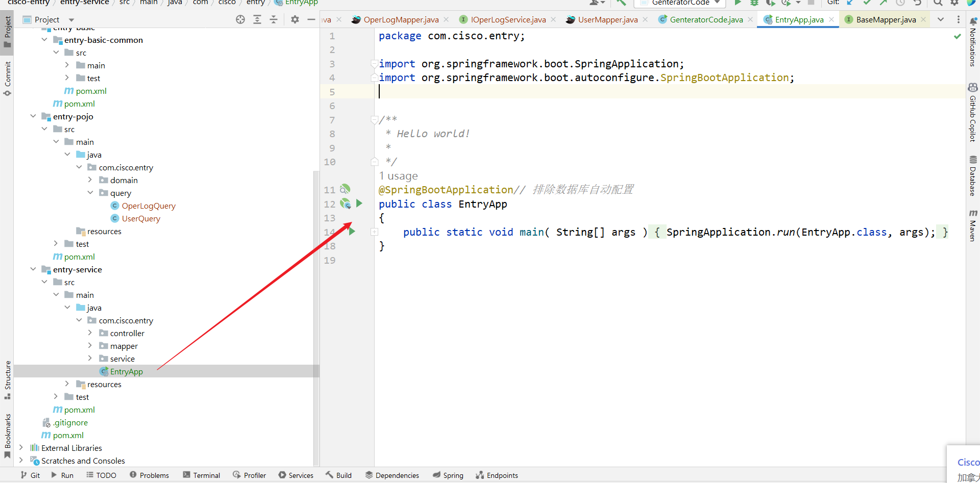
Task: Close the OperLogMapper.java tab
Action: 446,19
